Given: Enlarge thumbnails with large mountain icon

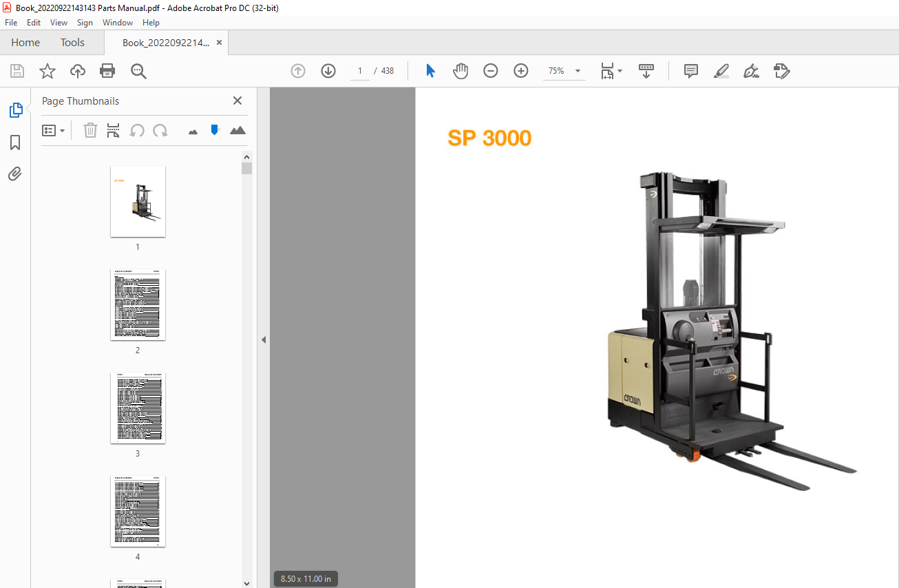Looking at the screenshot, I should (x=237, y=130).
